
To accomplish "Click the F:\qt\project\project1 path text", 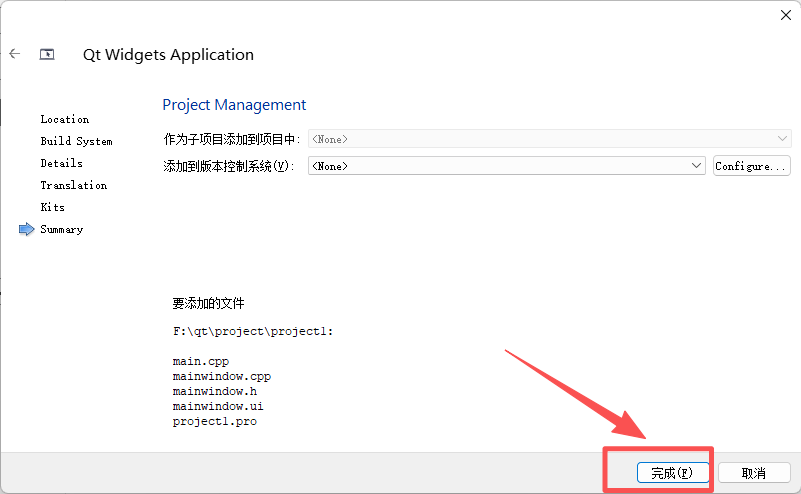I will (253, 331).
